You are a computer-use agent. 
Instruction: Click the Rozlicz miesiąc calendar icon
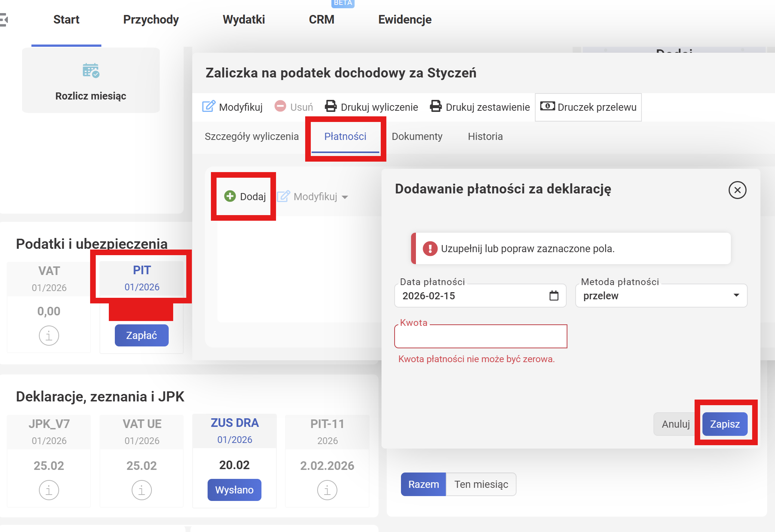tap(91, 70)
